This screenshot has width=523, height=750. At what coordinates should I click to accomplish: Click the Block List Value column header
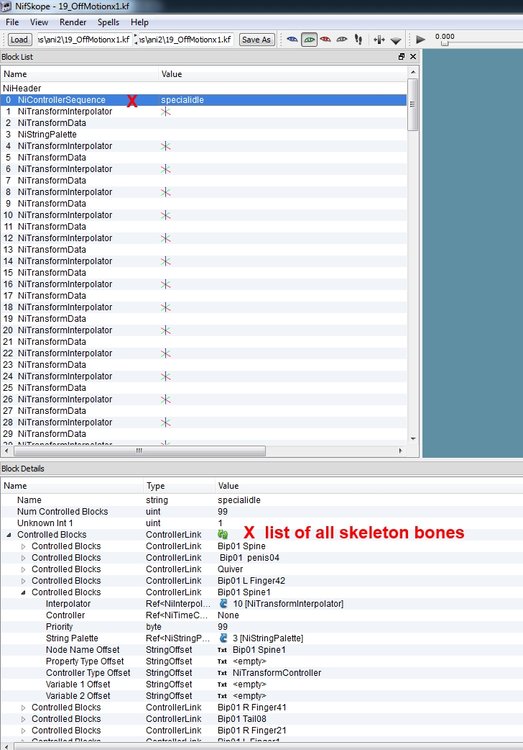[283, 74]
